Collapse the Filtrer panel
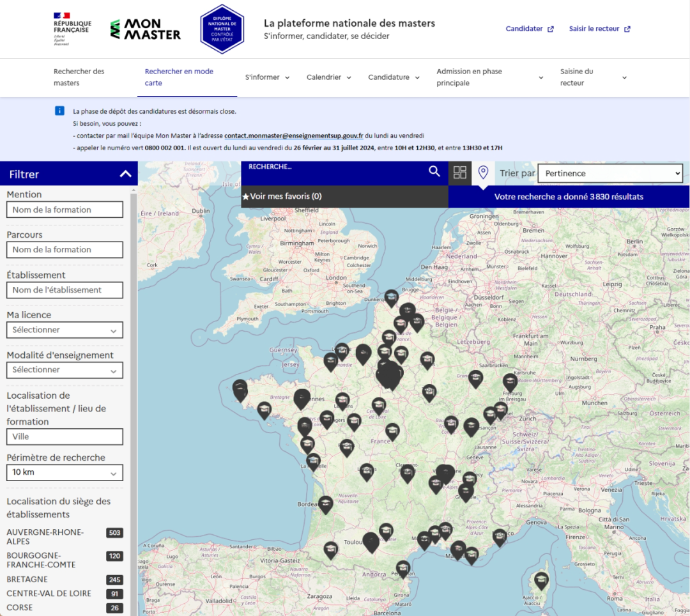 [x=125, y=174]
